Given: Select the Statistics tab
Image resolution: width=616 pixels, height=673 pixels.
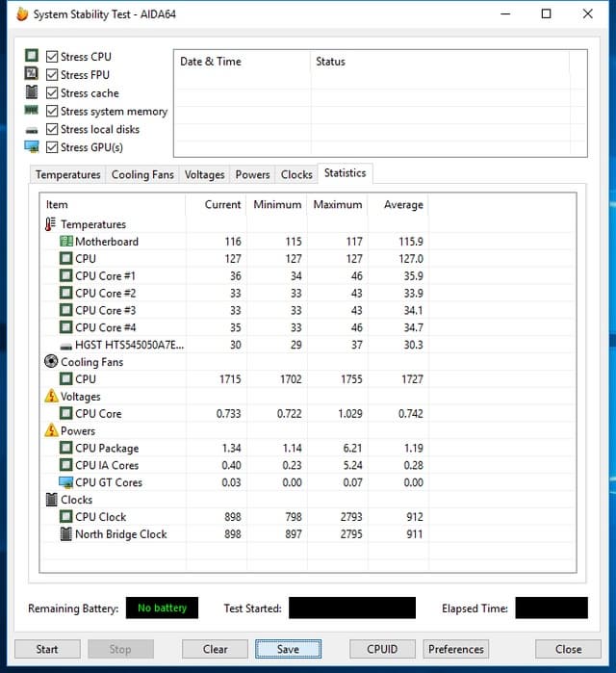Looking at the screenshot, I should pyautogui.click(x=346, y=173).
